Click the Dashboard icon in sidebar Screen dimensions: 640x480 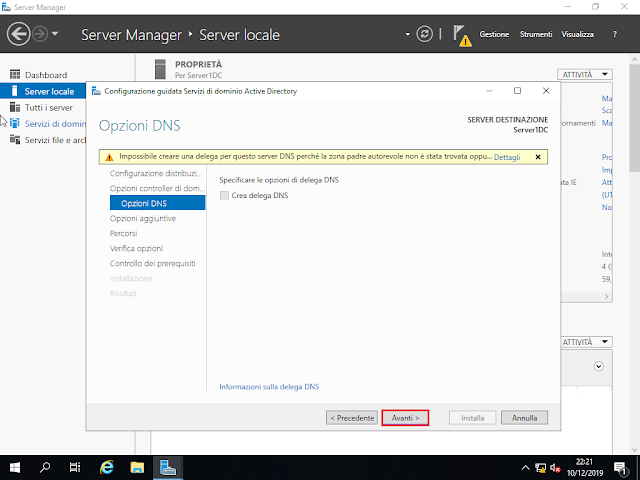15,74
